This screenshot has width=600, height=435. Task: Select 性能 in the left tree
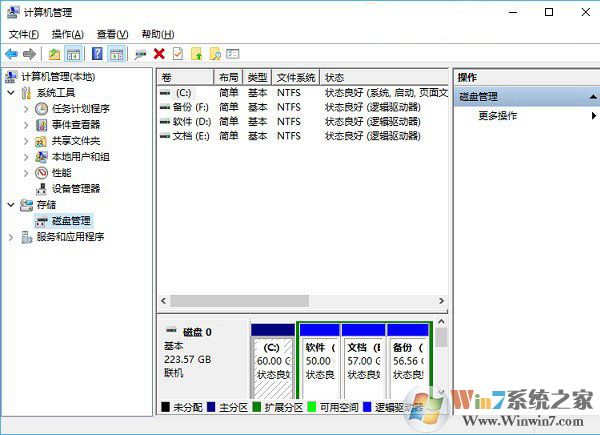click(60, 173)
